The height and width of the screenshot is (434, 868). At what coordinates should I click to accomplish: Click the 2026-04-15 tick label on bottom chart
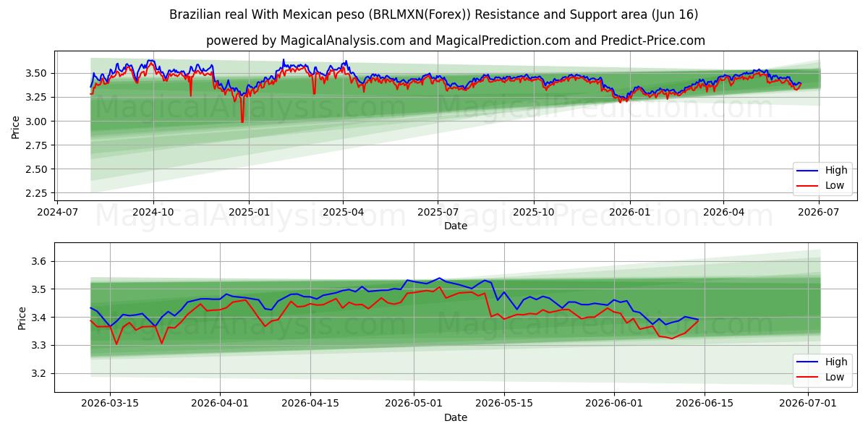coord(310,404)
